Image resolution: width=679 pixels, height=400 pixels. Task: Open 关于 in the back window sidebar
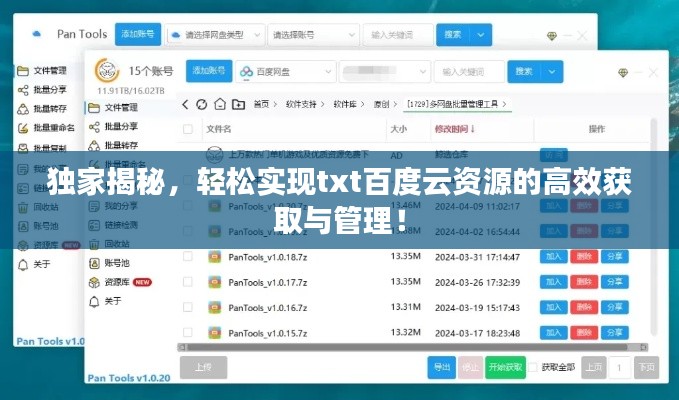click(x=34, y=264)
